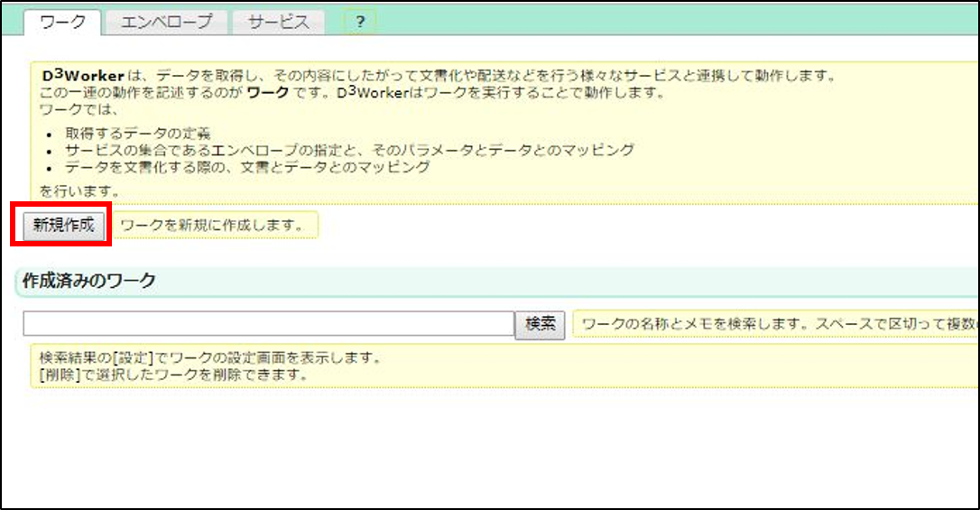This screenshot has height=510, width=980.
Task: Click the search hint about ワークの名称とメモ
Action: pos(776,324)
